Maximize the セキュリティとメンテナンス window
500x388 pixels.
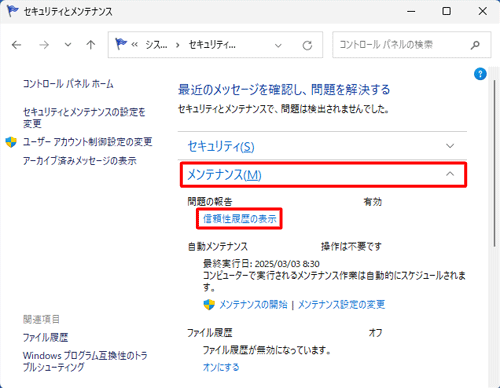click(446, 11)
